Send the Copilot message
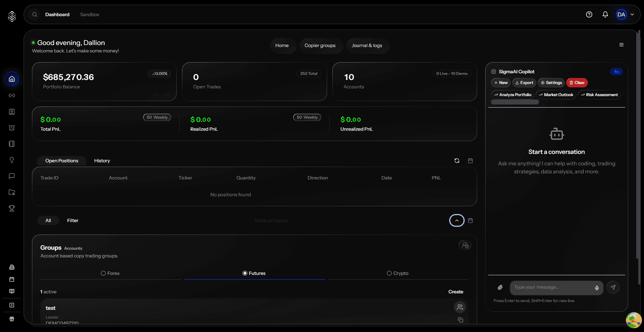This screenshot has width=644, height=332. pyautogui.click(x=613, y=287)
